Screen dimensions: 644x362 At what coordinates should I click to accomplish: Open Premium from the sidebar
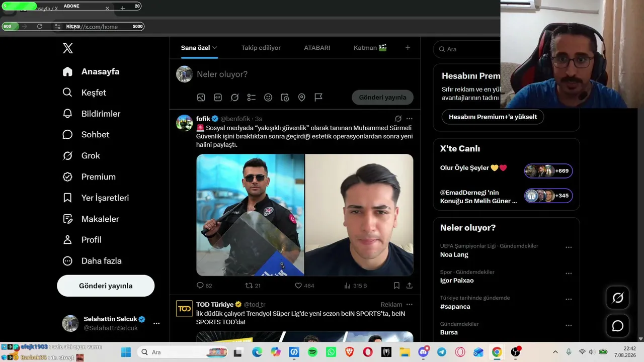click(89, 177)
